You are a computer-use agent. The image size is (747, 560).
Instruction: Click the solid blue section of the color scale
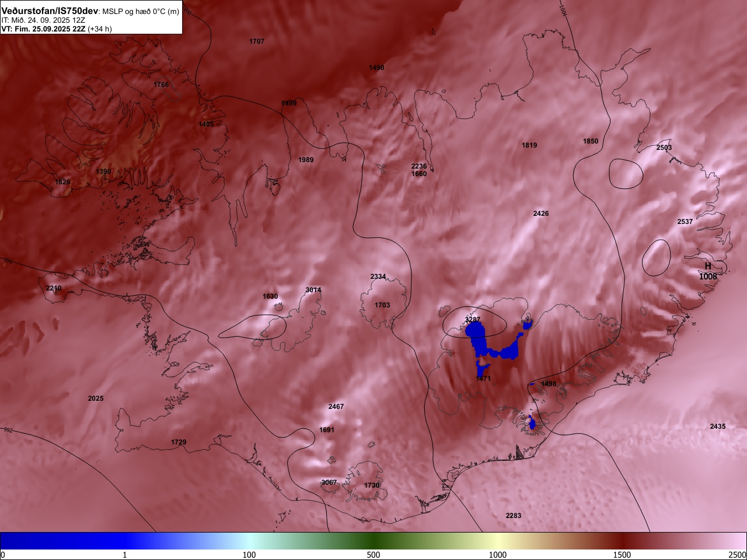(64, 541)
